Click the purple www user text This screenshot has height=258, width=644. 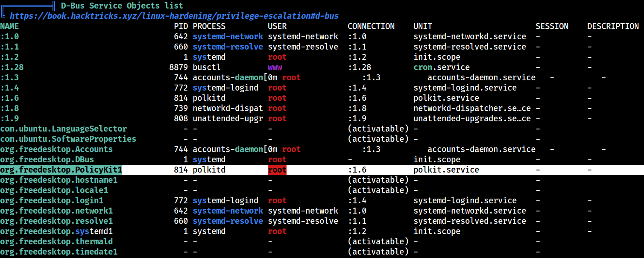point(275,67)
